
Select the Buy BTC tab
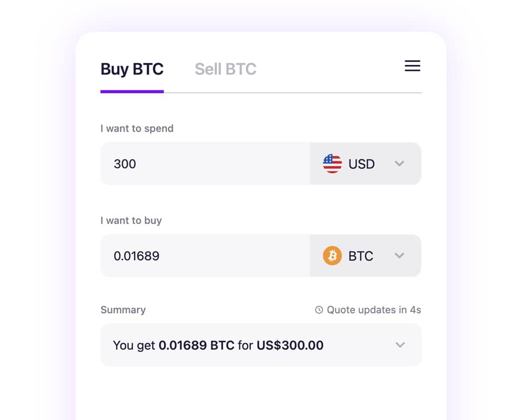point(132,69)
